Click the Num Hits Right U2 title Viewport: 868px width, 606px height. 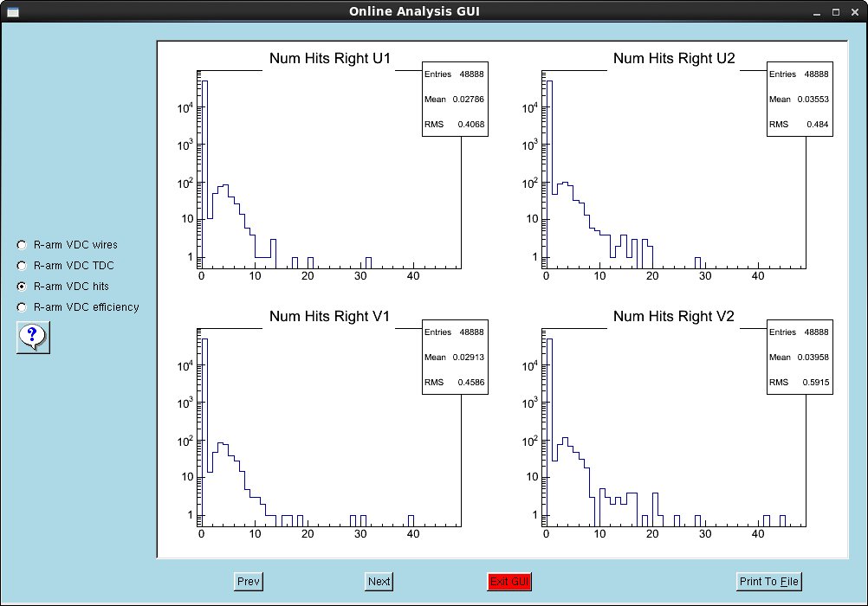pyautogui.click(x=674, y=59)
